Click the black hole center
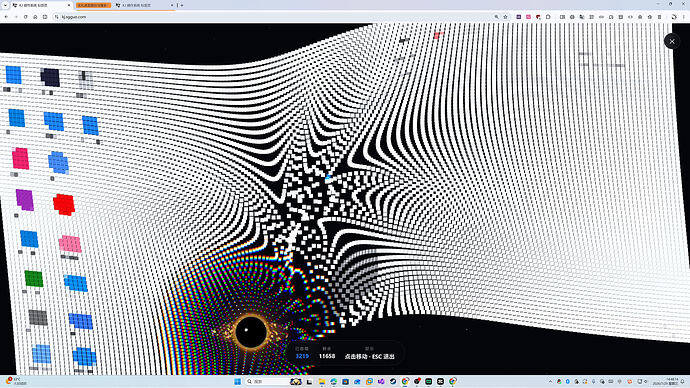 pyautogui.click(x=251, y=331)
